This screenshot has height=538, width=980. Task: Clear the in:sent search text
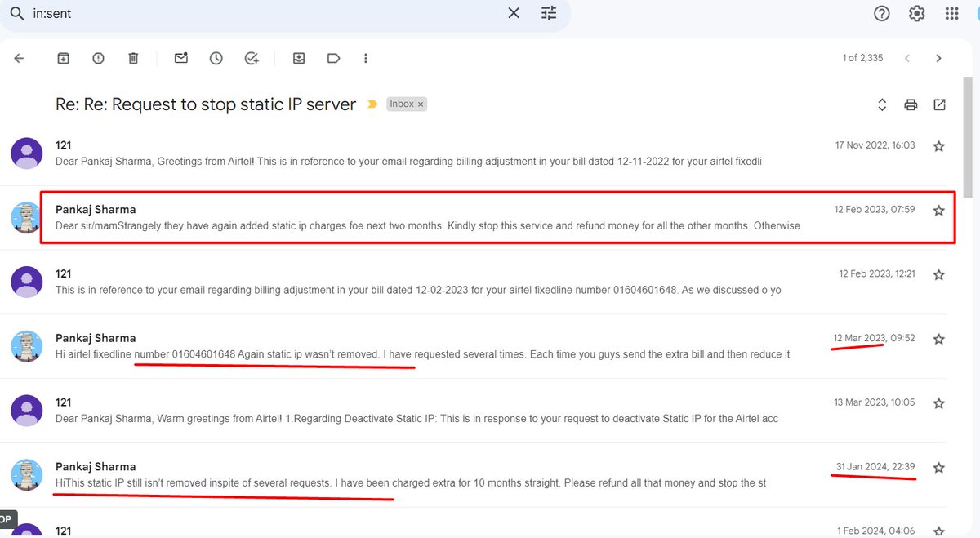(514, 13)
